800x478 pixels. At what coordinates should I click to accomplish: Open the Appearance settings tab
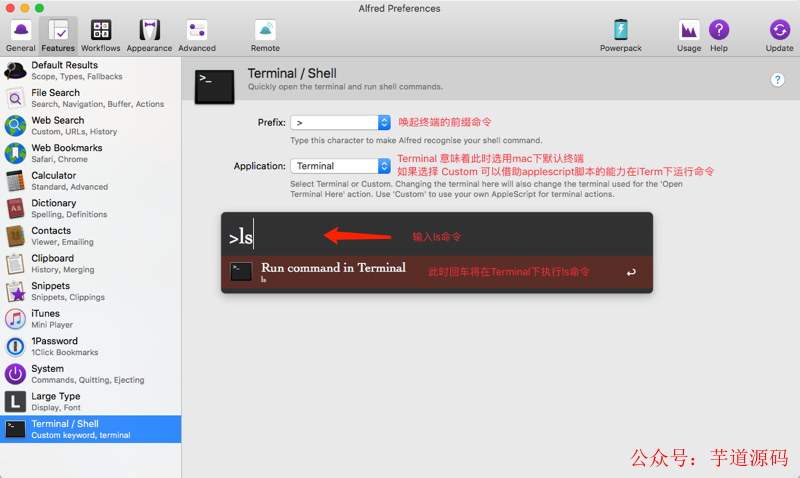click(149, 35)
